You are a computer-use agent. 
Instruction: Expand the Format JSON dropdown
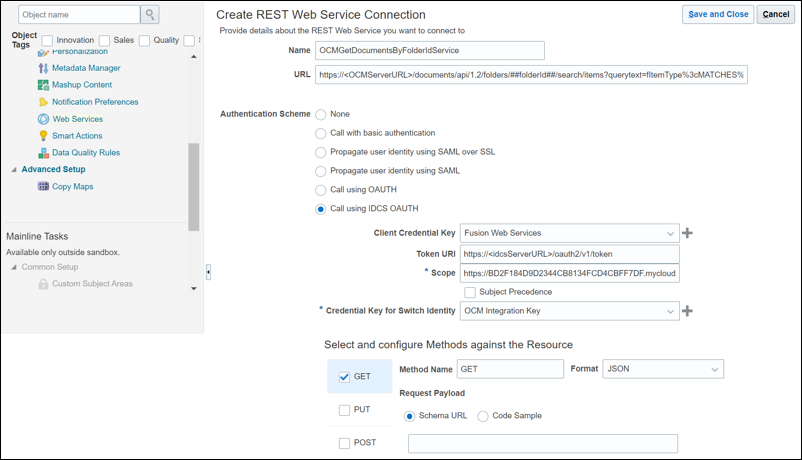click(x=714, y=369)
